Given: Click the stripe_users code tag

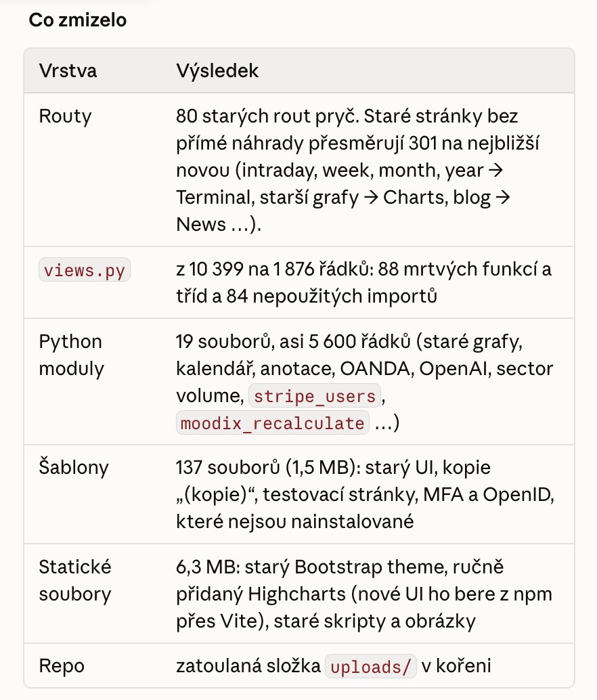Looking at the screenshot, I should click(315, 395).
